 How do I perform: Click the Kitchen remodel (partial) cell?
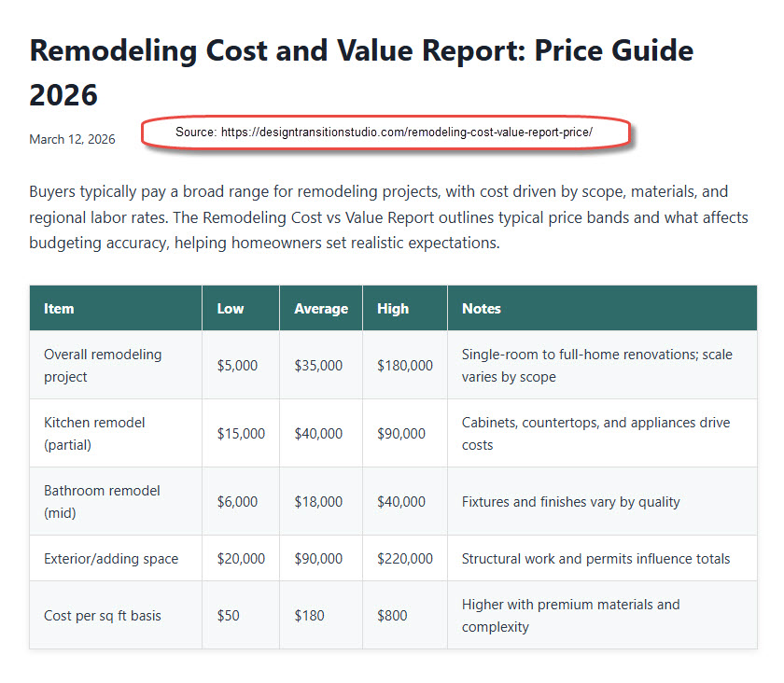pyautogui.click(x=94, y=434)
